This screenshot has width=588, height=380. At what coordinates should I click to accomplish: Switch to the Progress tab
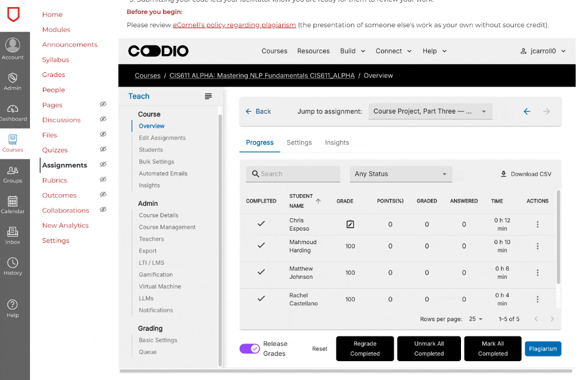[x=259, y=142]
